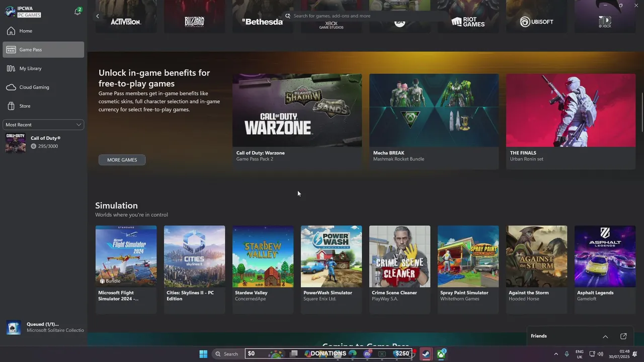Viewport: 644px width, 362px height.
Task: Open the notifications bell icon
Action: 77,12
